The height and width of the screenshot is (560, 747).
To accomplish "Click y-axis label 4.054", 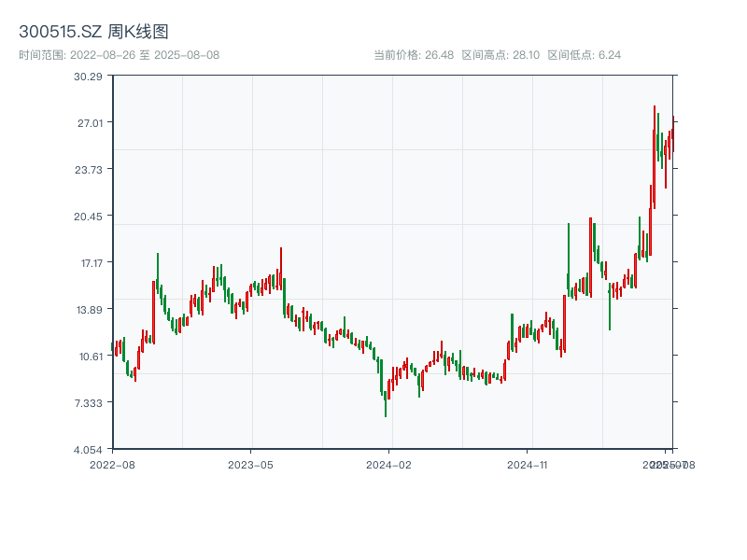I will click(x=88, y=450).
